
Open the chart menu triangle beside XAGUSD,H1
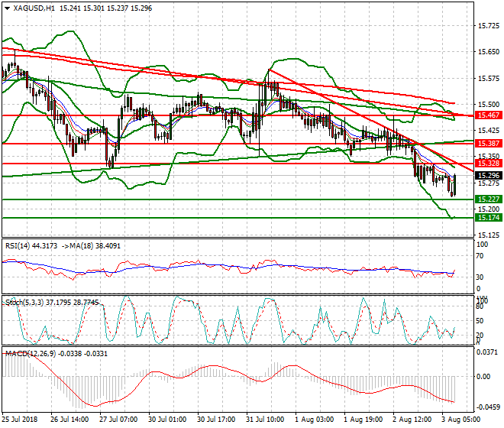(7, 8)
